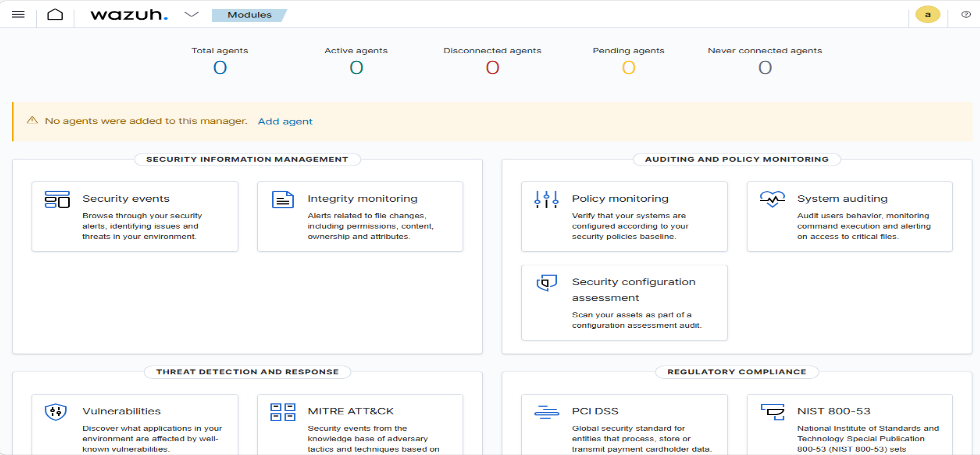The height and width of the screenshot is (455, 980).
Task: Open the Integrity monitoring module title
Action: tap(363, 198)
